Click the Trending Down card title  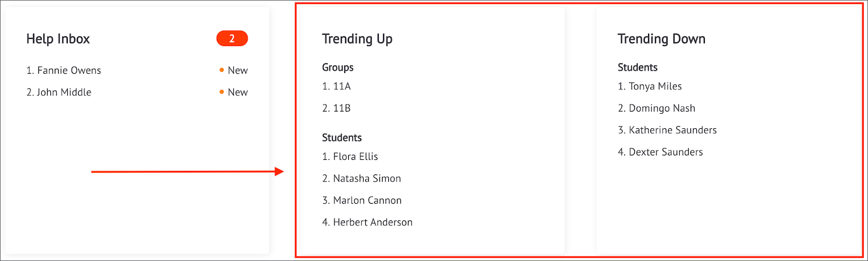(x=662, y=39)
